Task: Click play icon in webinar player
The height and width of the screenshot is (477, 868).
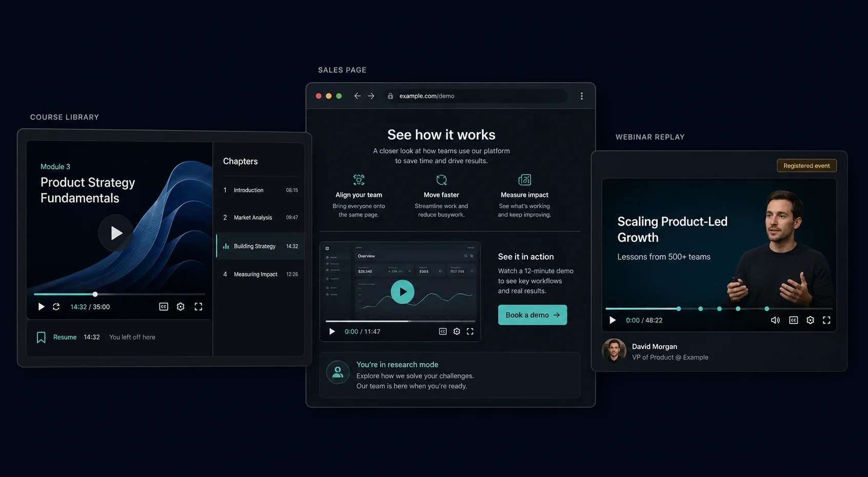Action: [613, 320]
